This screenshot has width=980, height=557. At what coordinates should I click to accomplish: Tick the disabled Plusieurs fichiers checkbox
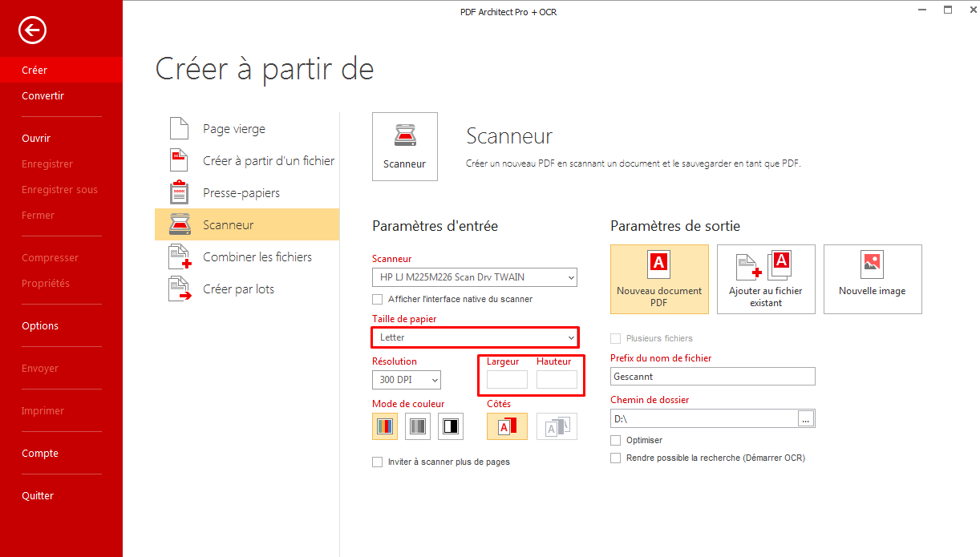(x=615, y=338)
